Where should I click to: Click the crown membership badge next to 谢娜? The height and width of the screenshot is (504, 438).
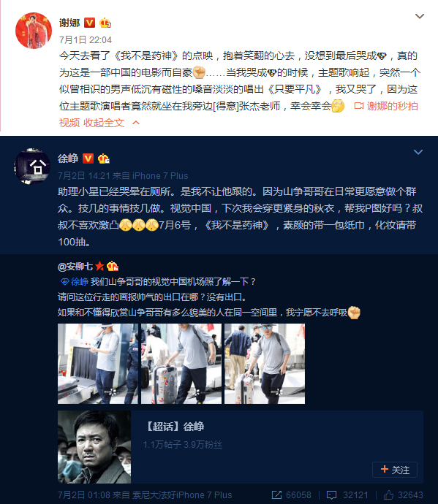tap(105, 23)
